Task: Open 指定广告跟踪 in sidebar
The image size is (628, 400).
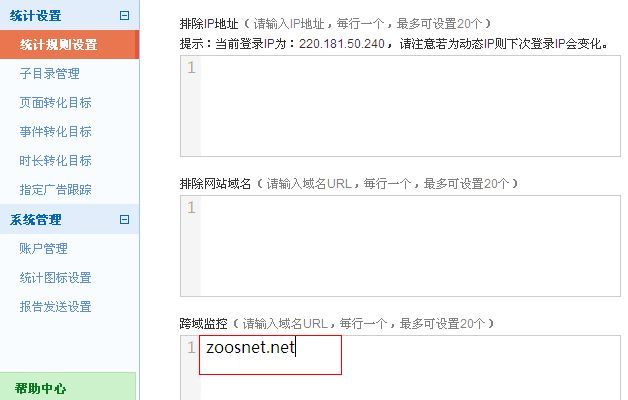Action: pos(56,189)
